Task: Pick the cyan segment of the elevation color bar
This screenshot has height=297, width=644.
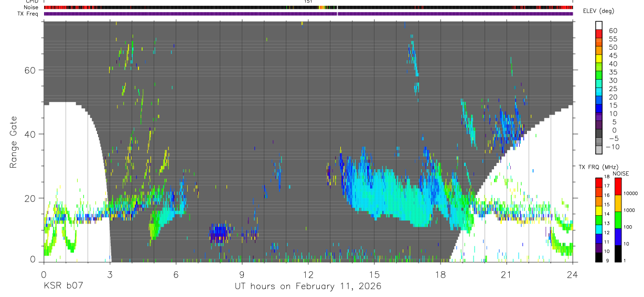Action: (x=599, y=91)
